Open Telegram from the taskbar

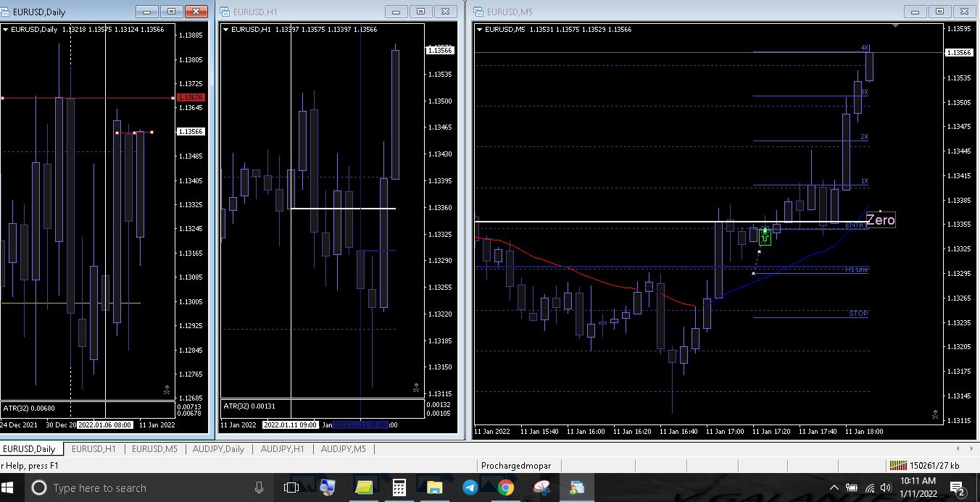click(470, 488)
